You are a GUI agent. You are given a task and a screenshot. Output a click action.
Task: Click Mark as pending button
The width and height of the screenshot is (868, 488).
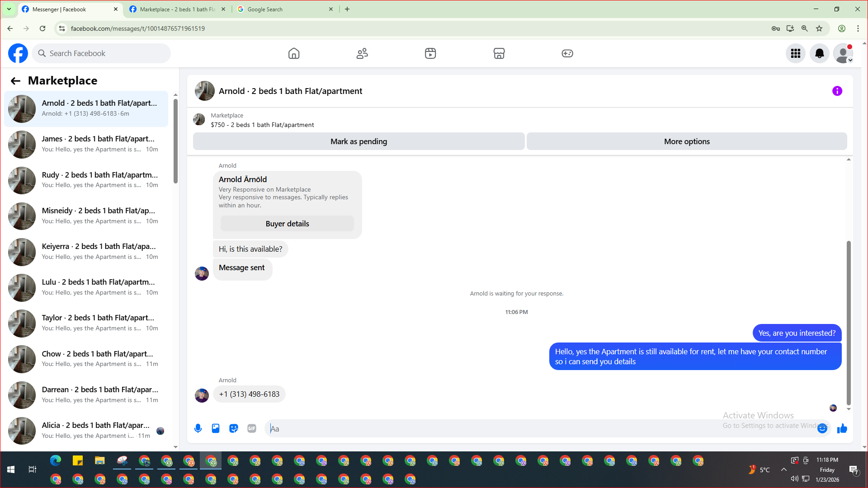pos(359,141)
